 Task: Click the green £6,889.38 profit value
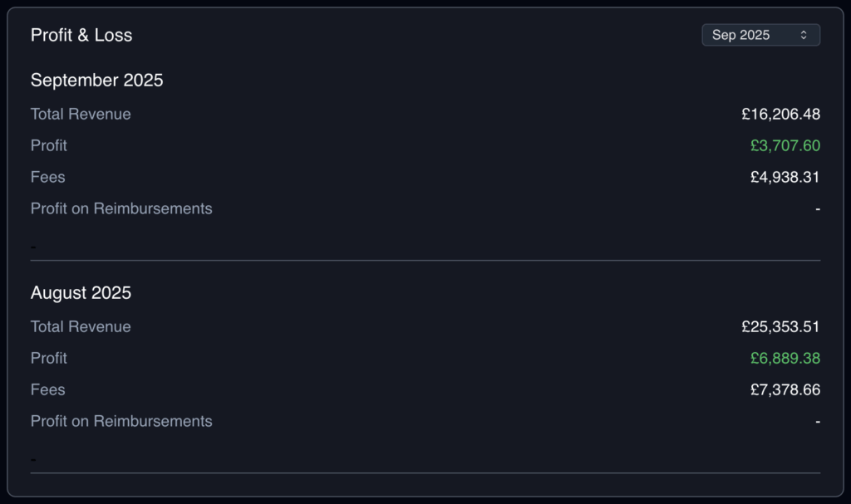click(x=785, y=359)
